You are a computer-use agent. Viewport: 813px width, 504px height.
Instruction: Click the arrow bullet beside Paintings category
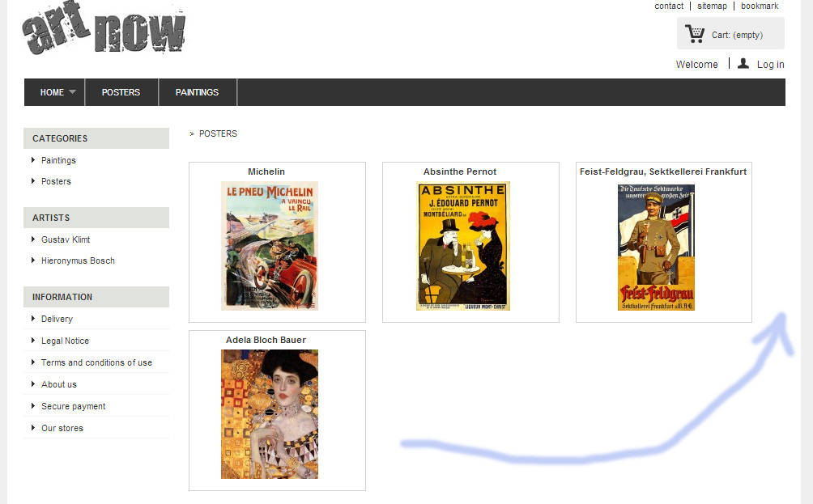(x=33, y=160)
